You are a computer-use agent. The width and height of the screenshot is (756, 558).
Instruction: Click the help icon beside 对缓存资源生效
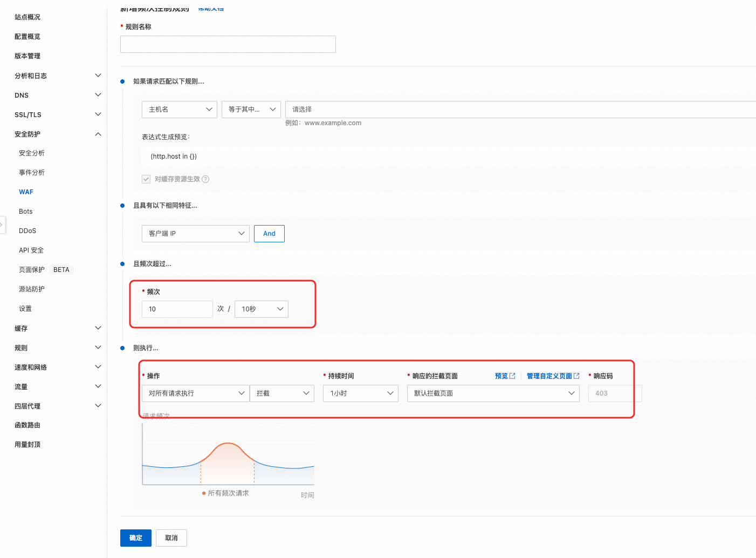tap(205, 179)
